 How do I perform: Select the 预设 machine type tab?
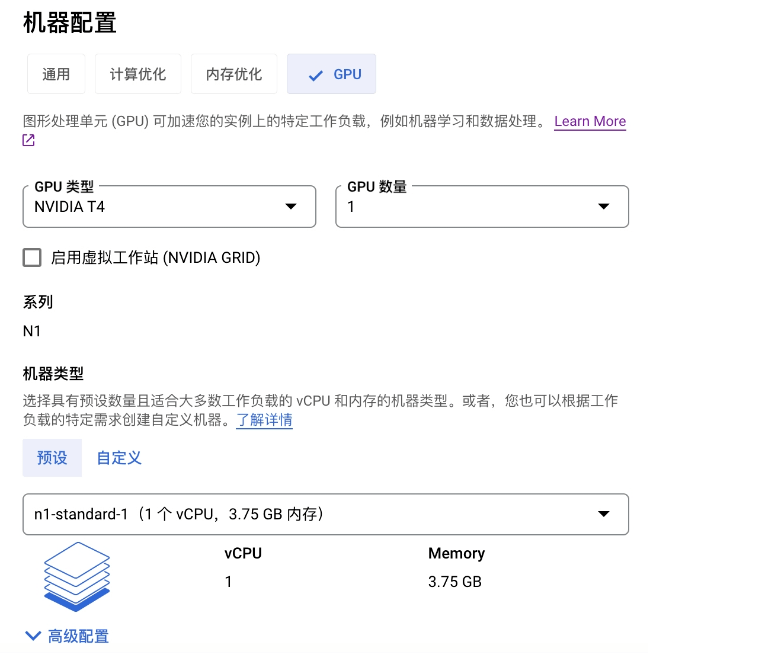(x=52, y=458)
